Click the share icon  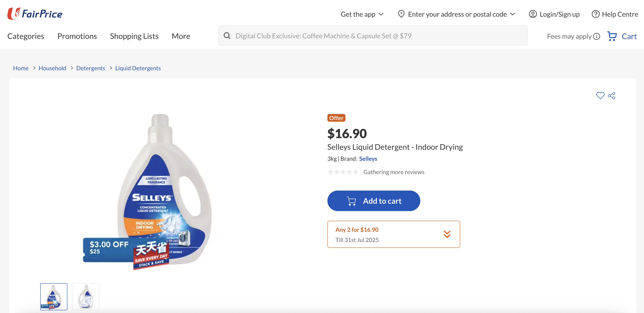click(612, 96)
